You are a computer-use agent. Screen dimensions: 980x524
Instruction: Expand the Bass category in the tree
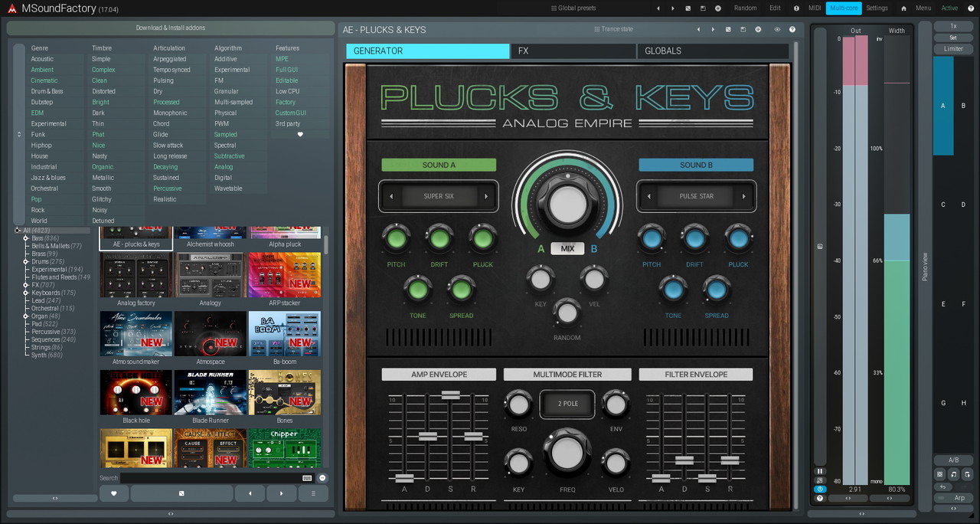click(x=26, y=238)
